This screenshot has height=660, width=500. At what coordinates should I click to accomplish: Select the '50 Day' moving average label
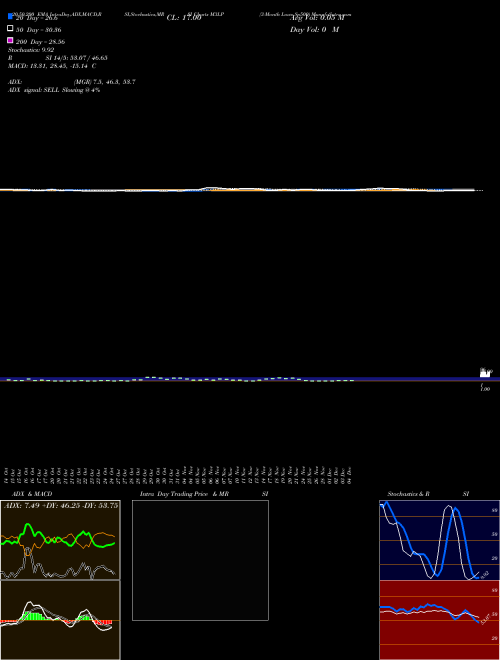click(x=39, y=30)
